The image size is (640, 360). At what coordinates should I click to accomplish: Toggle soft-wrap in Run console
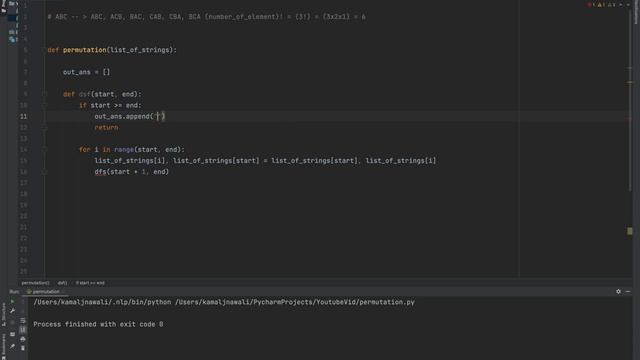(x=23, y=320)
